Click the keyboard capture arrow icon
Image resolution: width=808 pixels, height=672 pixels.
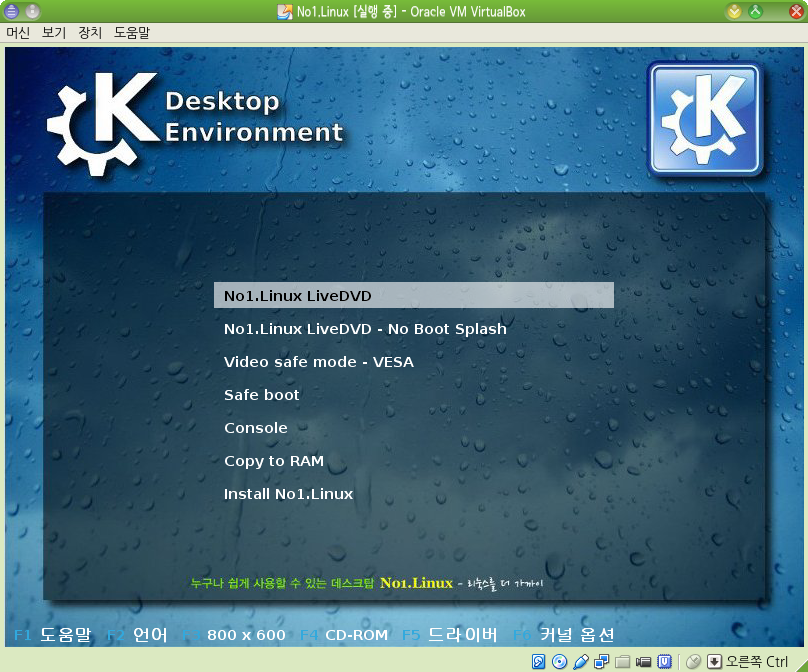(714, 661)
